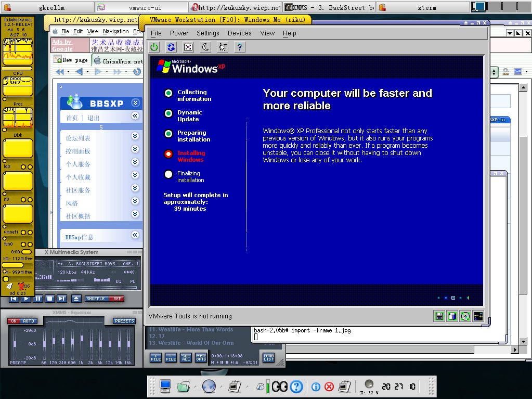Click the VMware grab input cursor icon
532x399 pixels.
[x=223, y=47]
